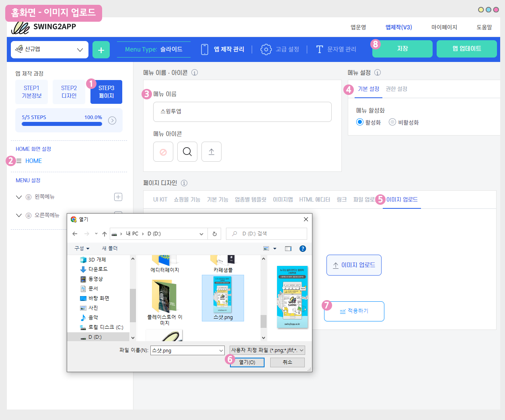Add item with plus icon beside 왼쪽메뉴

(x=118, y=197)
